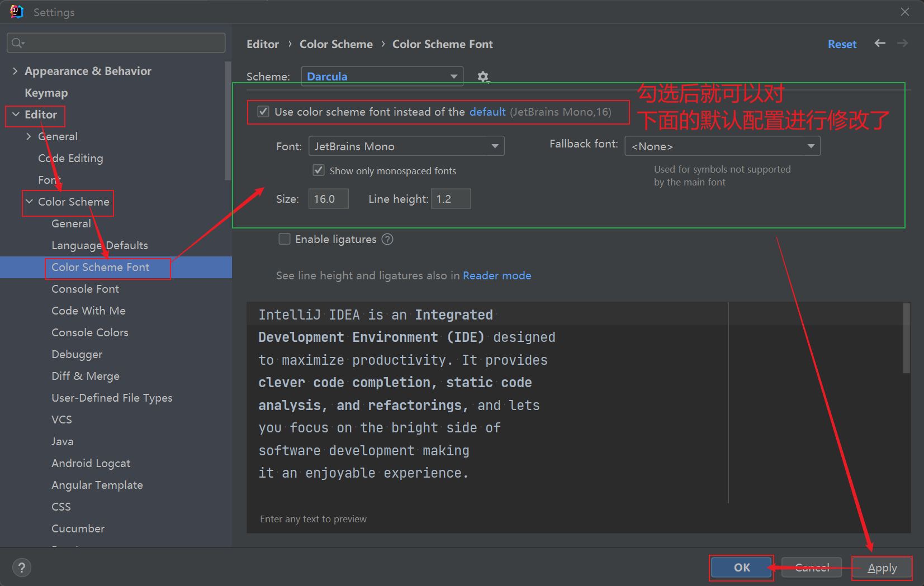The image size is (924, 586).
Task: Select Angular Template item
Action: 97,485
